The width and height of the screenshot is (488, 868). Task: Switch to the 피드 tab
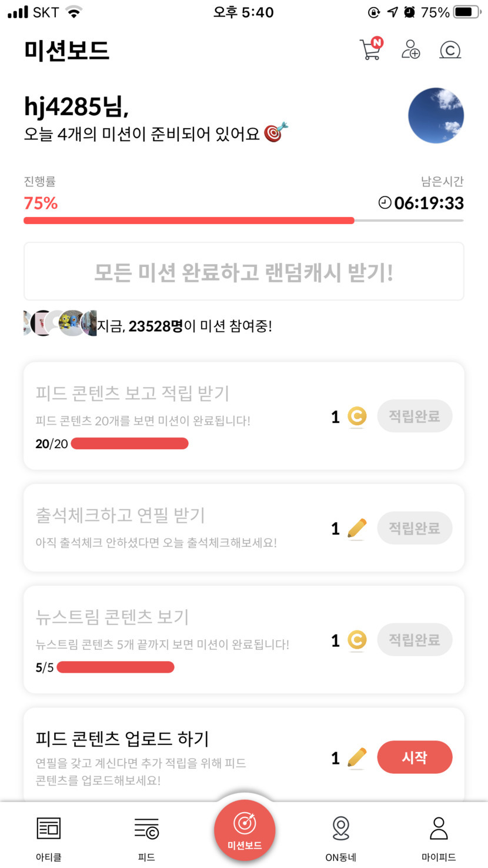[x=146, y=837]
